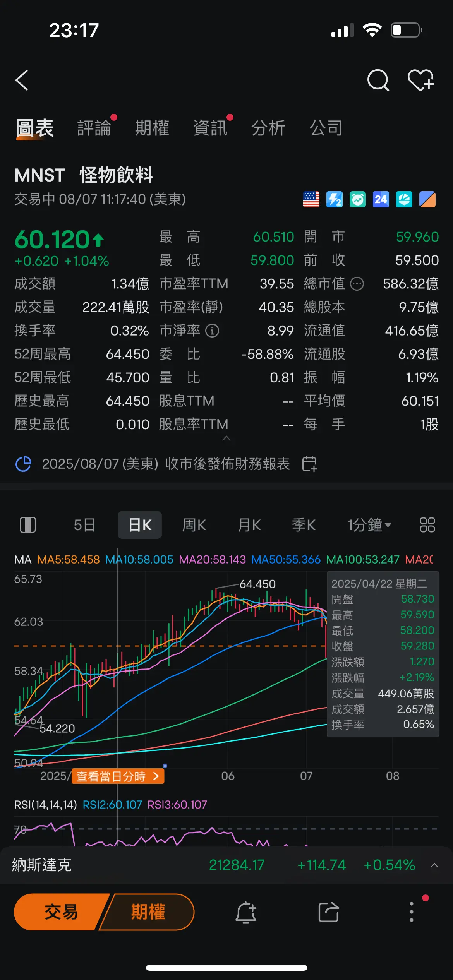This screenshot has height=980, width=453.
Task: Tap the tooltip 收盤 value 59.280
Action: coord(417,646)
